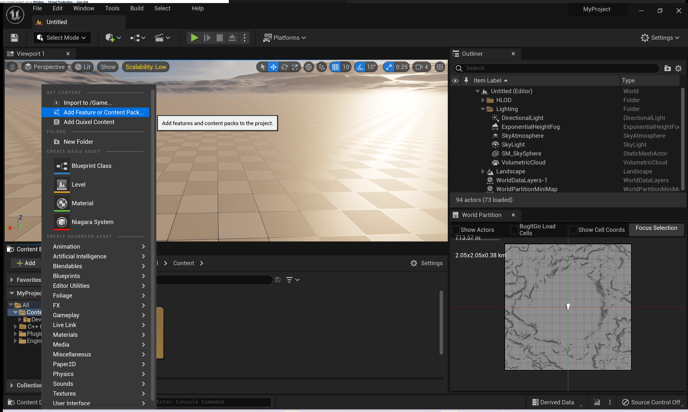Open the Derived Data menu
This screenshot has height=412, width=688.
pyautogui.click(x=553, y=402)
